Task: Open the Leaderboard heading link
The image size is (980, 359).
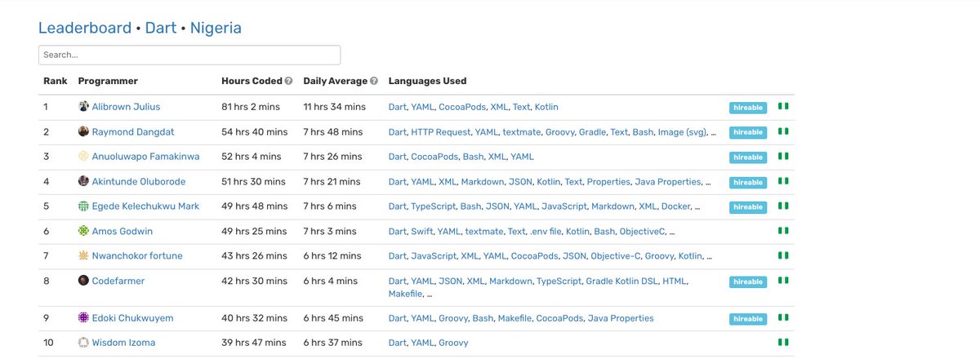Action: [x=85, y=28]
